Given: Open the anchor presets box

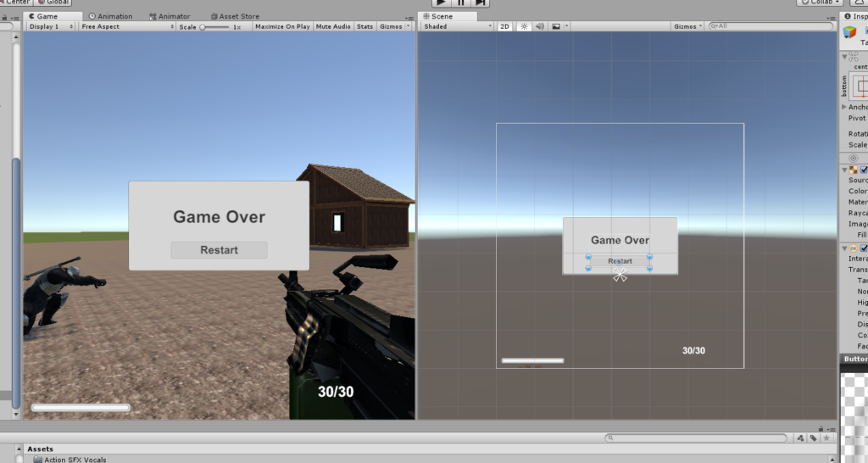Looking at the screenshot, I should click(x=859, y=86).
